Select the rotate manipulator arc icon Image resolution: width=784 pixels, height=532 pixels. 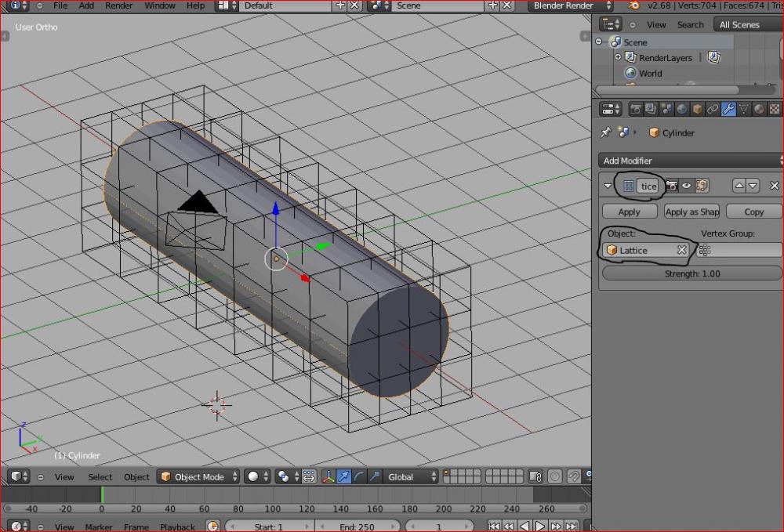point(360,476)
